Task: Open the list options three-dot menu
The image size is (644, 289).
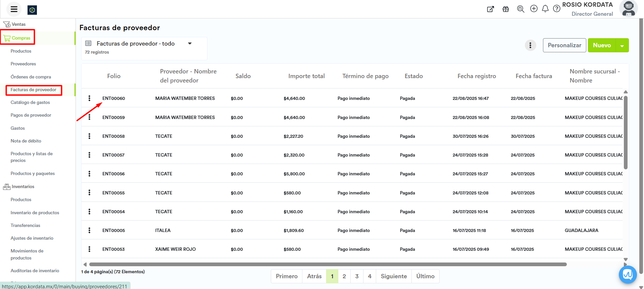Action: 530,45
